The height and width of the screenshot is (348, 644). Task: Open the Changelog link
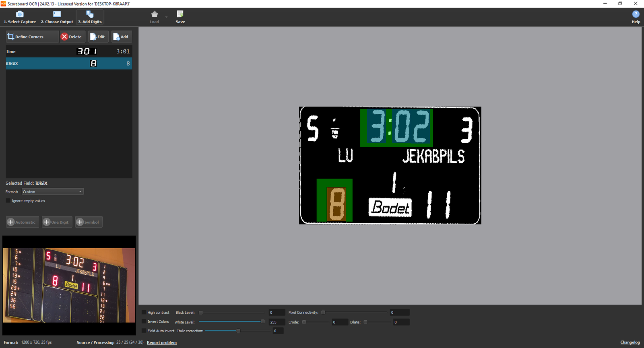[630, 342]
